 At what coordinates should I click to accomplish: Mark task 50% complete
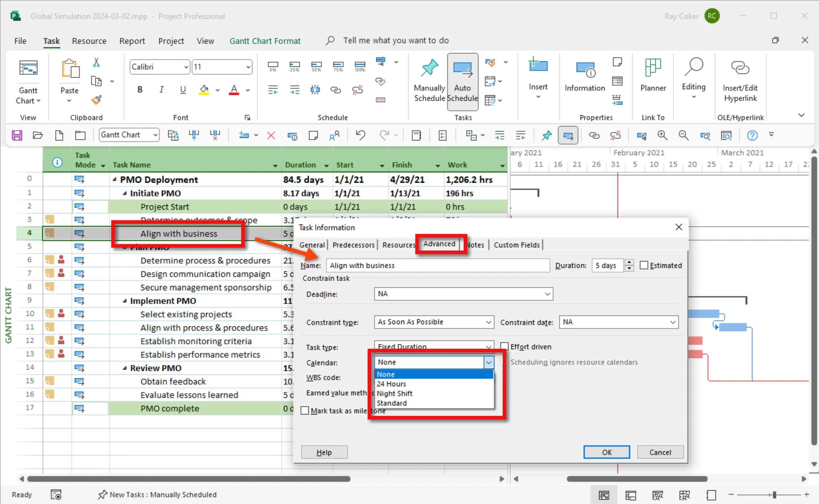[316, 66]
